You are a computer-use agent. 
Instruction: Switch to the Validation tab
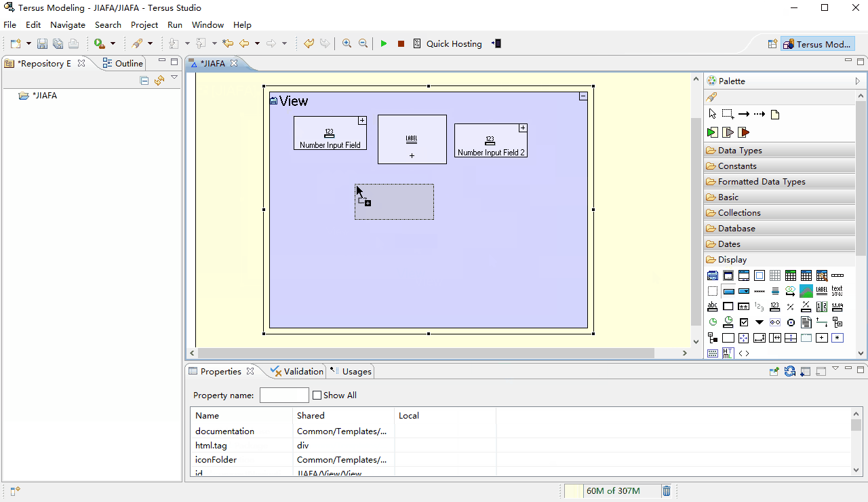[297, 371]
